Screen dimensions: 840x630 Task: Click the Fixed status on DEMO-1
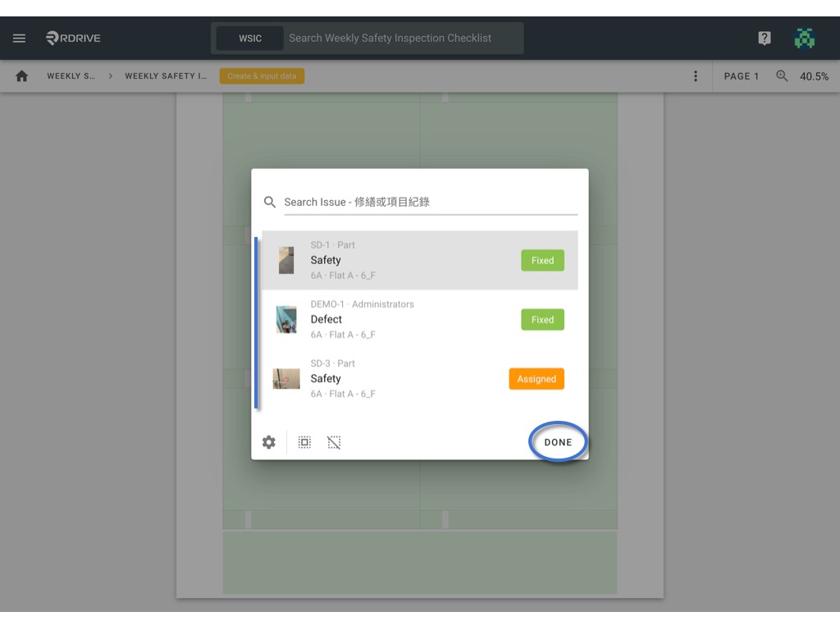tap(542, 319)
